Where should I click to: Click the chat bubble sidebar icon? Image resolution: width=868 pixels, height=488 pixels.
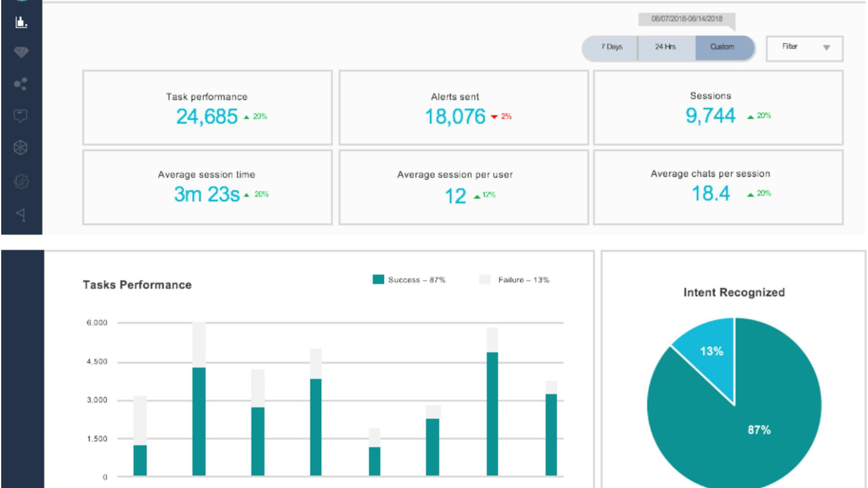tap(21, 116)
